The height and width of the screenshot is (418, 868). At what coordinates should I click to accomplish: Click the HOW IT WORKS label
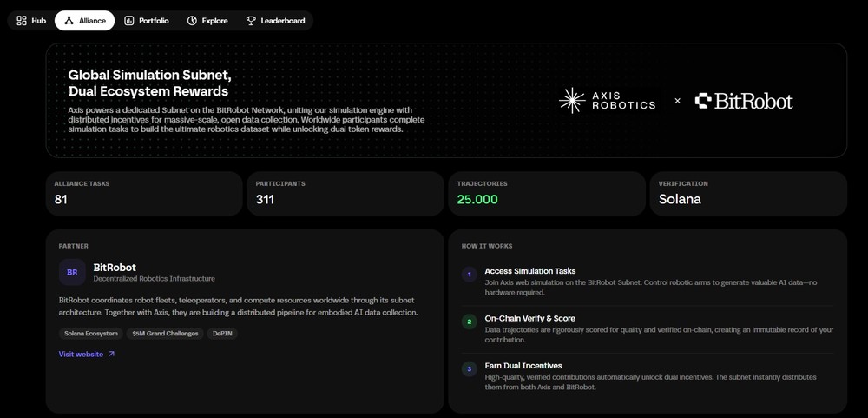(x=487, y=246)
